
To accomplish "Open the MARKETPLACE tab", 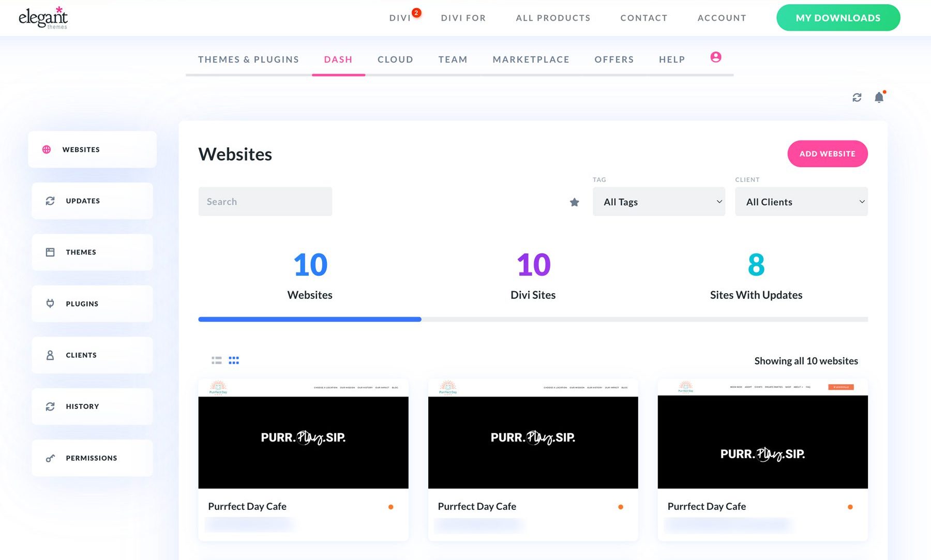I will click(x=531, y=59).
